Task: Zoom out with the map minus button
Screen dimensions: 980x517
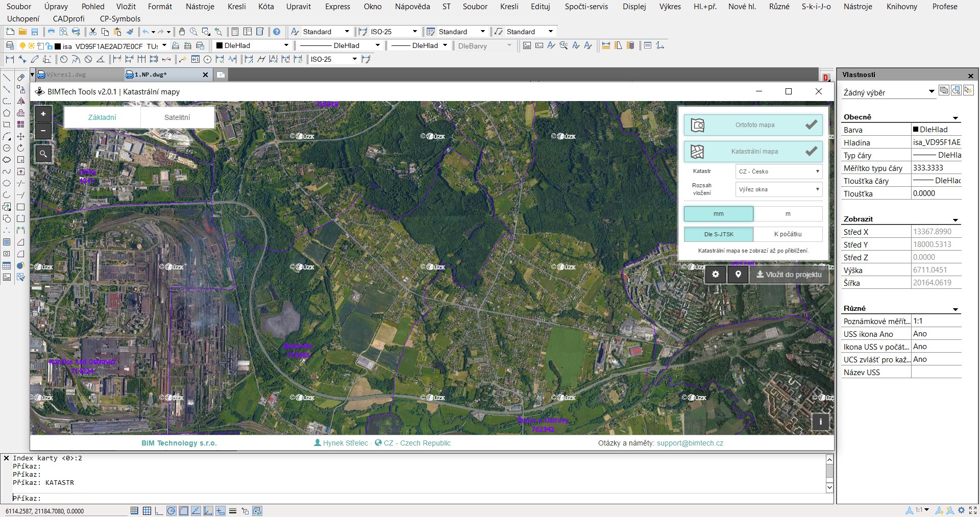Action: pyautogui.click(x=43, y=131)
